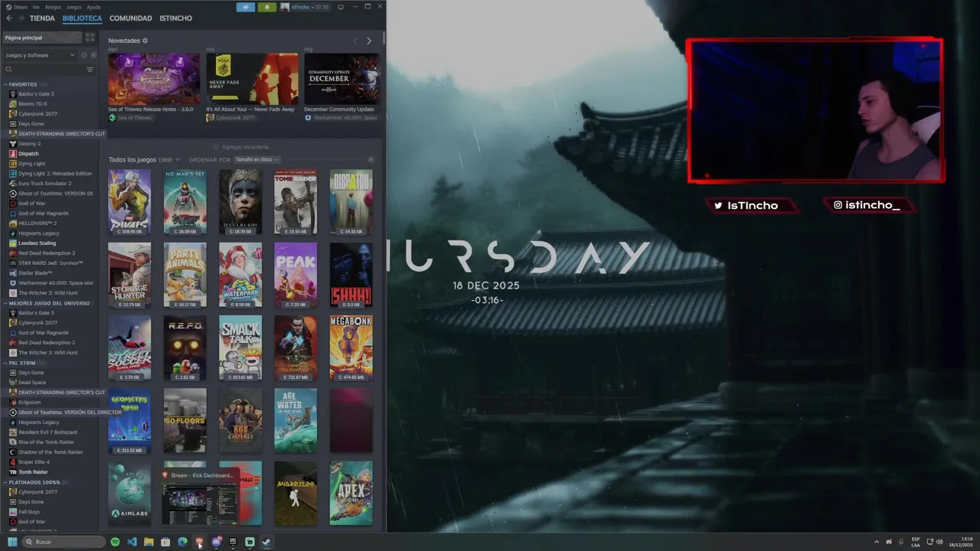Toggle sort by recent activity clock
This screenshot has width=980, height=551.
pos(84,55)
